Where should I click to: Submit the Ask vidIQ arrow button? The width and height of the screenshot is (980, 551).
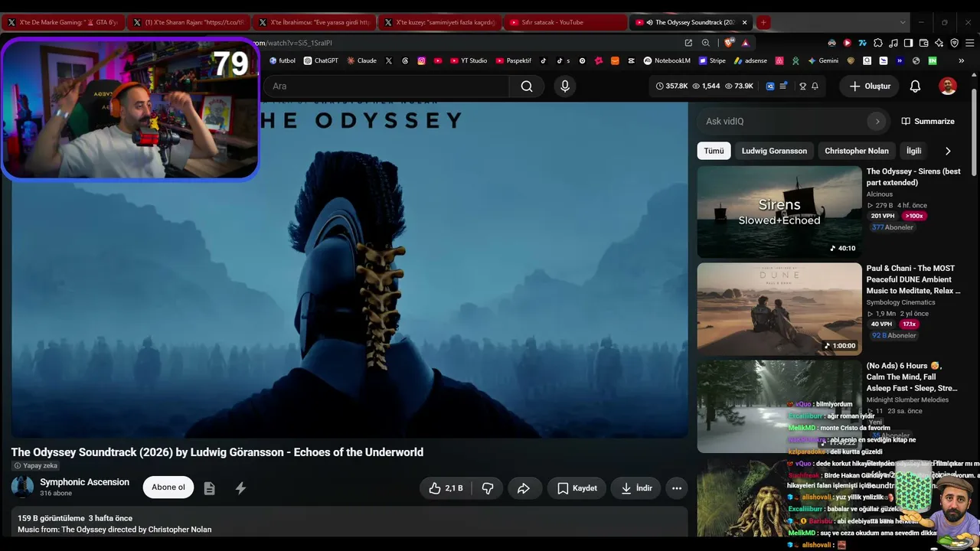pyautogui.click(x=877, y=121)
